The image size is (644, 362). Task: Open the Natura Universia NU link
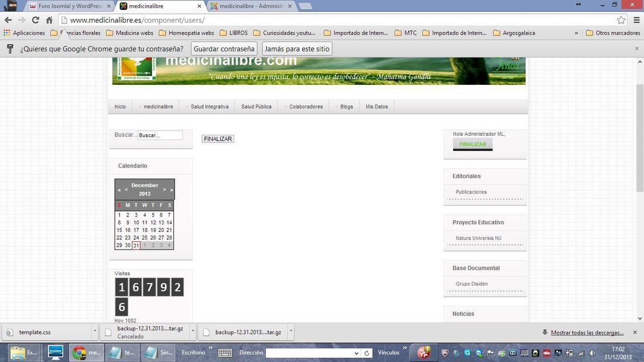coord(478,238)
